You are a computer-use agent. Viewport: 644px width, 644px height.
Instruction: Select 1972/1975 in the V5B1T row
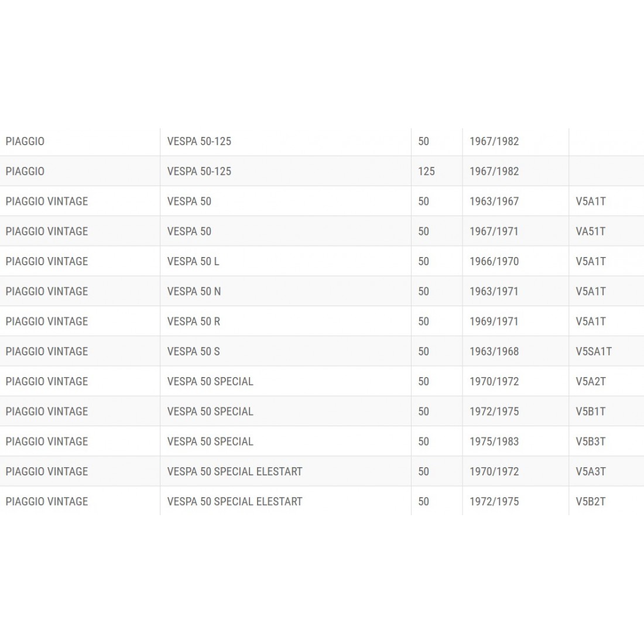click(494, 411)
